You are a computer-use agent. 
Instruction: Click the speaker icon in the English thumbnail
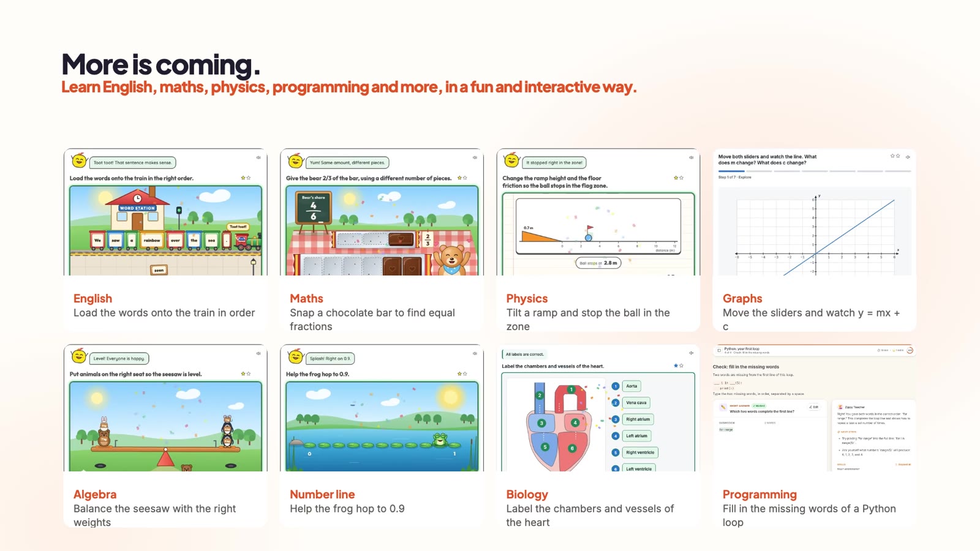[x=258, y=157]
